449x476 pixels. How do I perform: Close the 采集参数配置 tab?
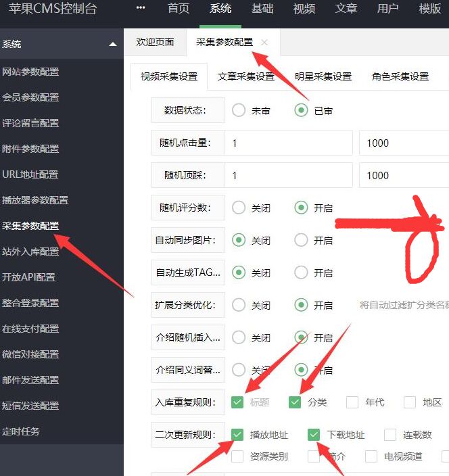(264, 42)
